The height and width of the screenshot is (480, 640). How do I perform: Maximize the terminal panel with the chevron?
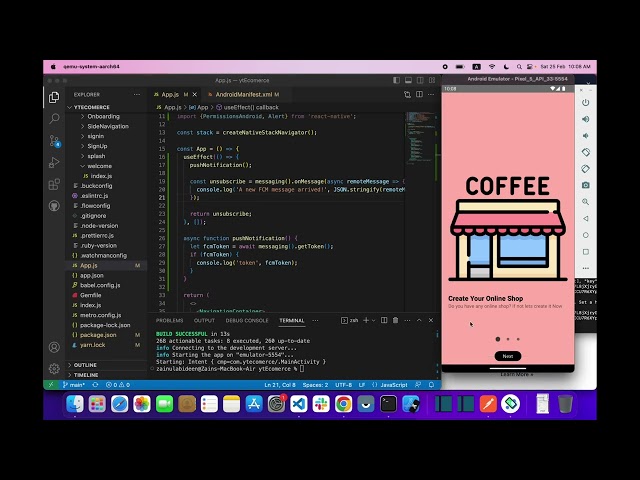coord(419,320)
